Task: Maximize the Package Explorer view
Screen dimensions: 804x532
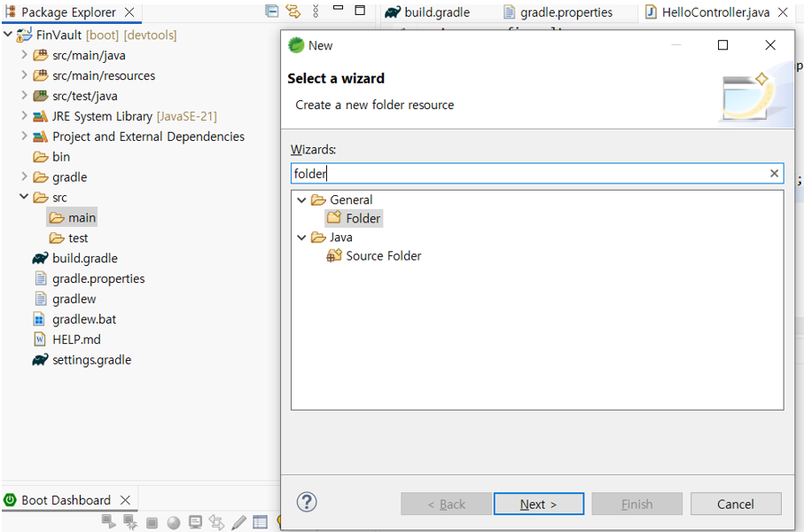Action: tap(360, 11)
